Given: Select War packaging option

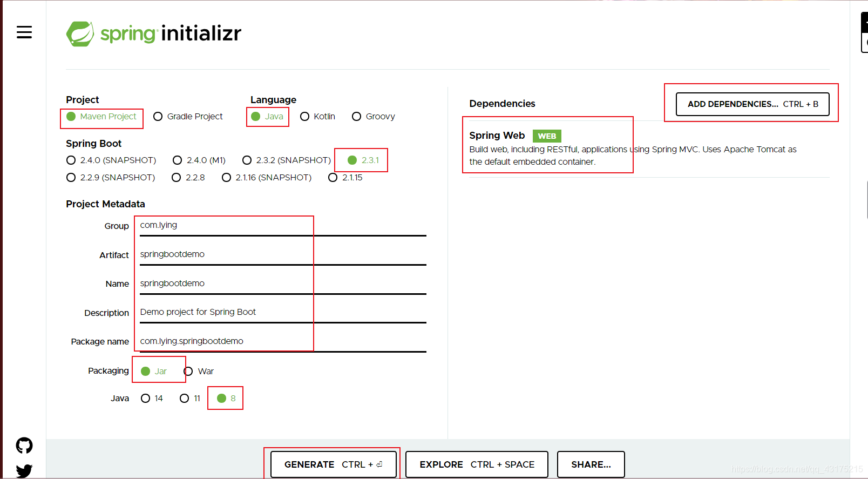Looking at the screenshot, I should pyautogui.click(x=199, y=372).
